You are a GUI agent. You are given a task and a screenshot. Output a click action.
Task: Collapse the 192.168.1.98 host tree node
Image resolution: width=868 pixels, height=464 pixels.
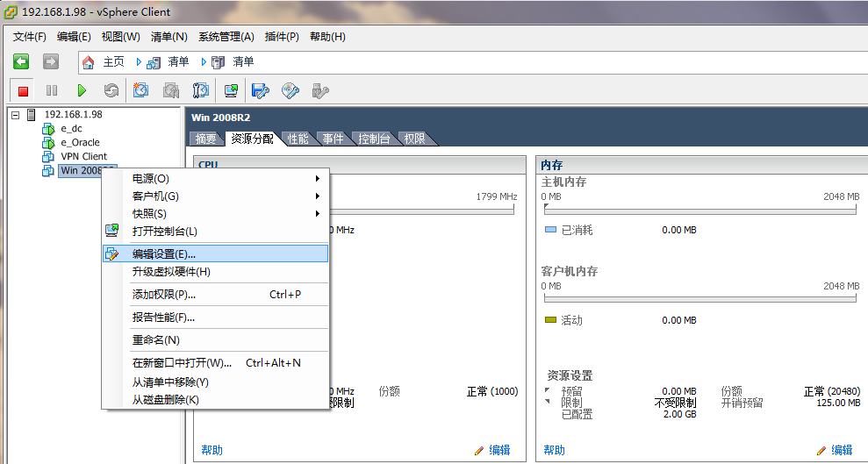16,115
